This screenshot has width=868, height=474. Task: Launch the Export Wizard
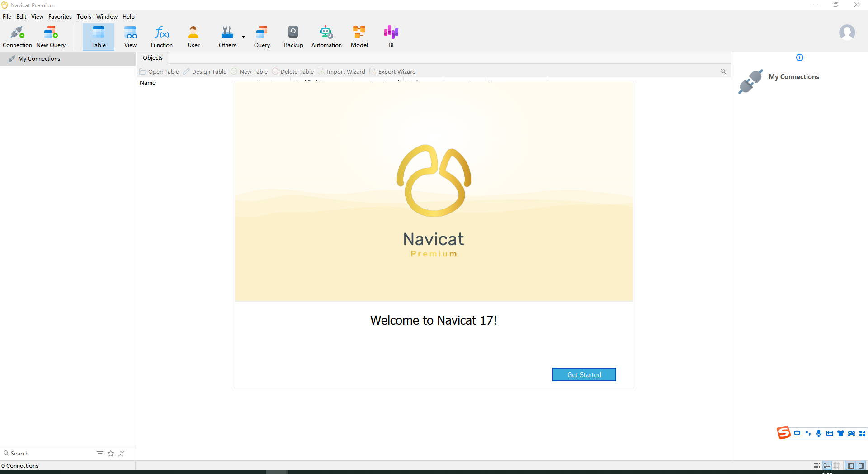[x=392, y=72]
